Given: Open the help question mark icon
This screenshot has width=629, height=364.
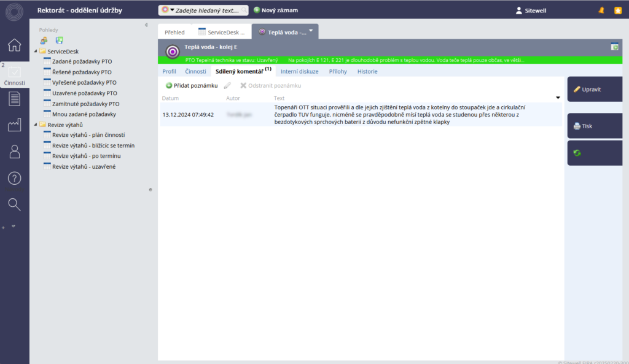Looking at the screenshot, I should pos(15,178).
